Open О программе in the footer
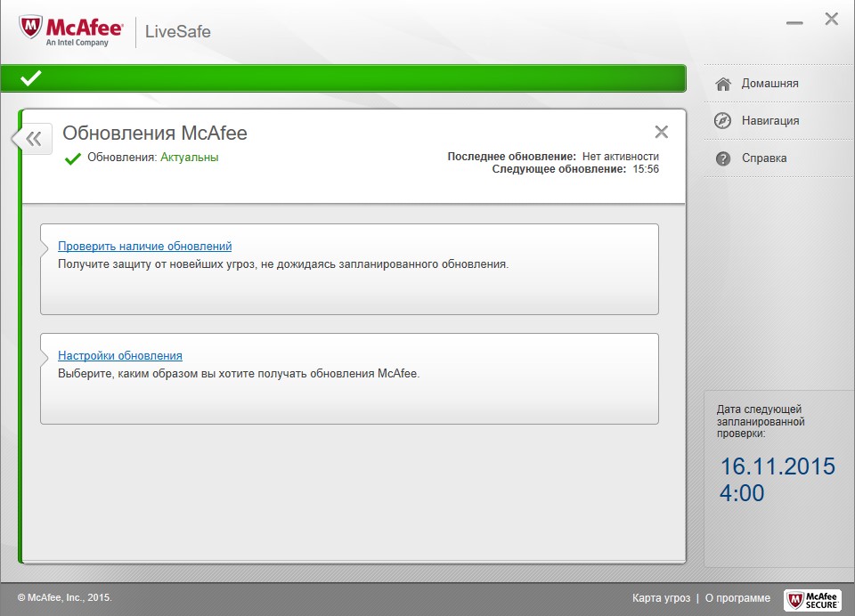855x616 pixels. coord(737,598)
